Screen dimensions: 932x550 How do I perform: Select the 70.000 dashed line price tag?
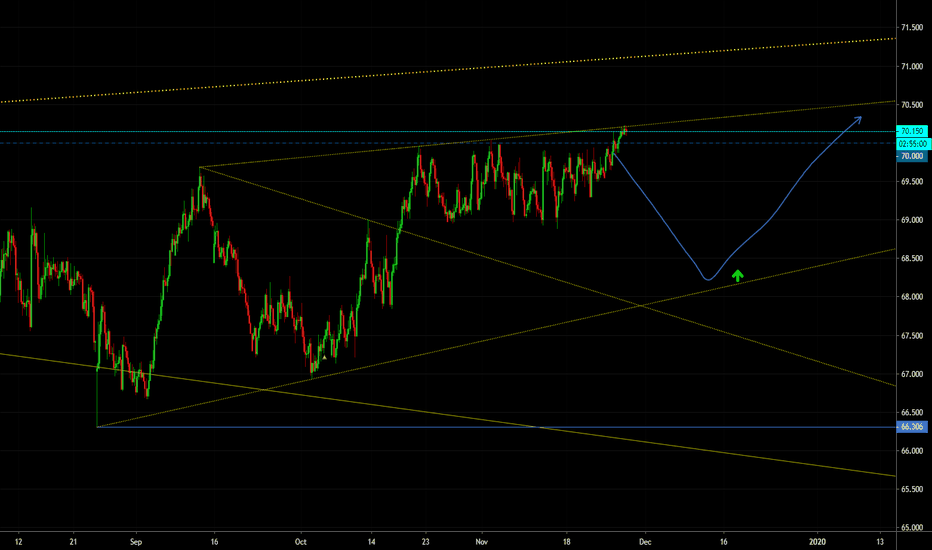(x=911, y=156)
